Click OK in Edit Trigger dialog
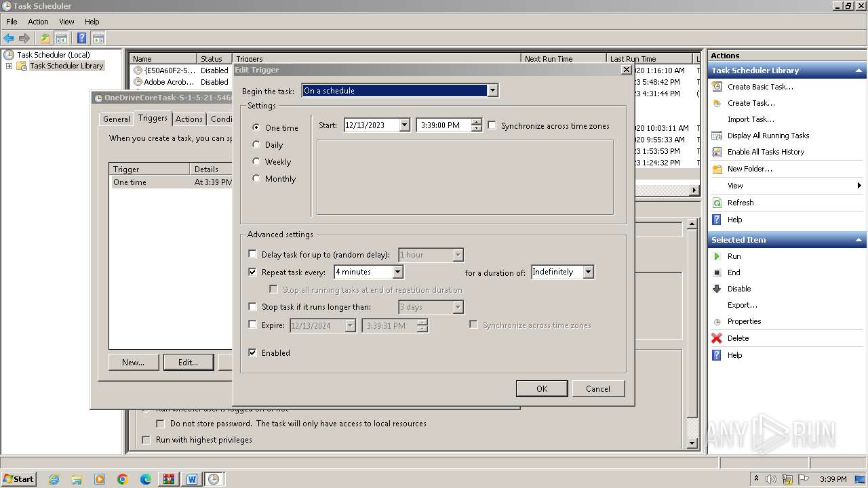This screenshot has width=868, height=488. point(542,388)
